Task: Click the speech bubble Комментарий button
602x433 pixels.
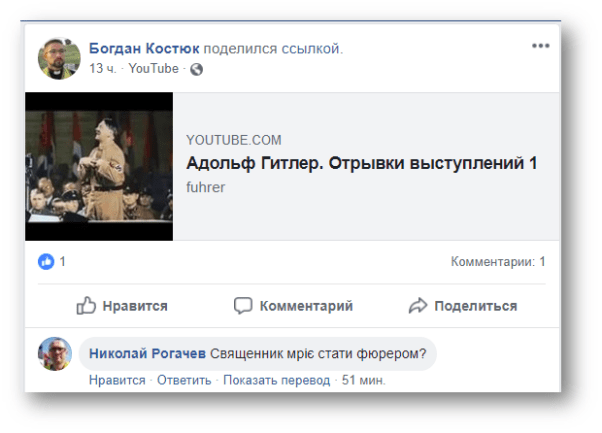Action: tap(293, 306)
